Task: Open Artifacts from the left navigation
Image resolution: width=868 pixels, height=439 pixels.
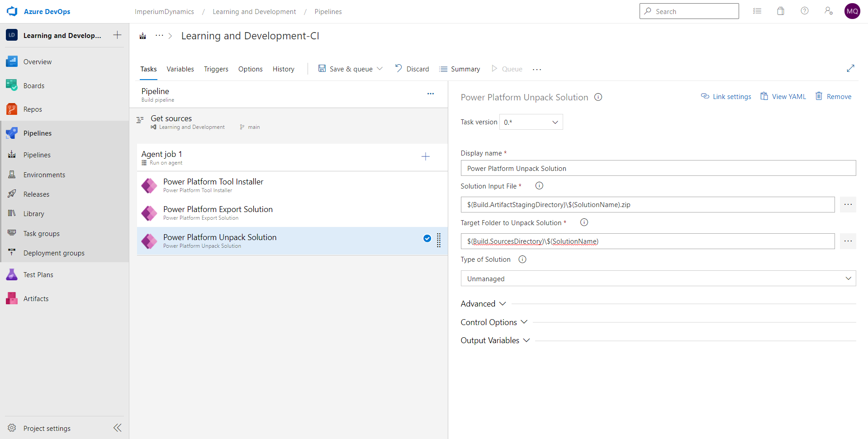Action: [36, 298]
